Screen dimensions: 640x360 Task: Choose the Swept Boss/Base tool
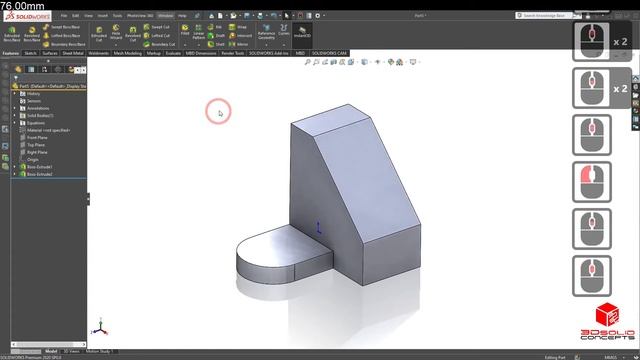(x=62, y=27)
